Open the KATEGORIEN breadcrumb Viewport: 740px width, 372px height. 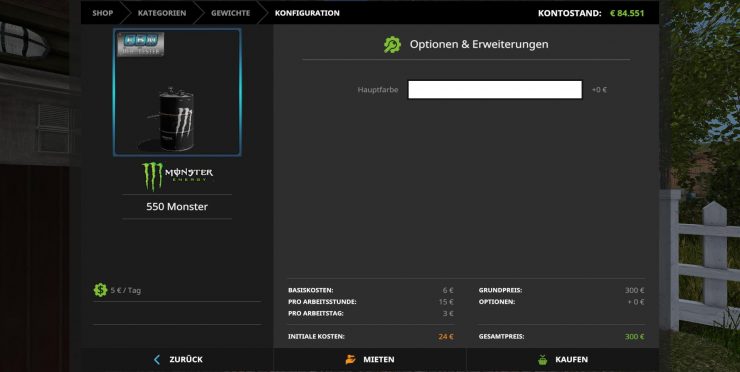[x=162, y=13]
